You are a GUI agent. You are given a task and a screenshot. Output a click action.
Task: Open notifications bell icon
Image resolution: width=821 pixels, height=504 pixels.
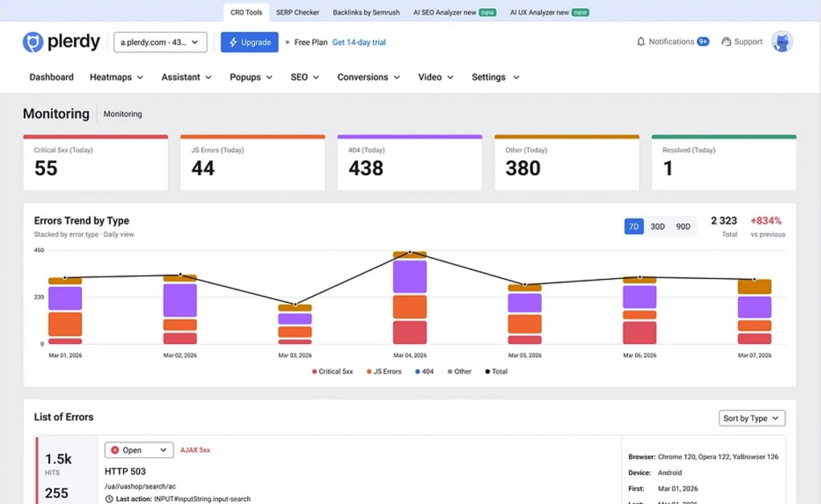(x=641, y=42)
